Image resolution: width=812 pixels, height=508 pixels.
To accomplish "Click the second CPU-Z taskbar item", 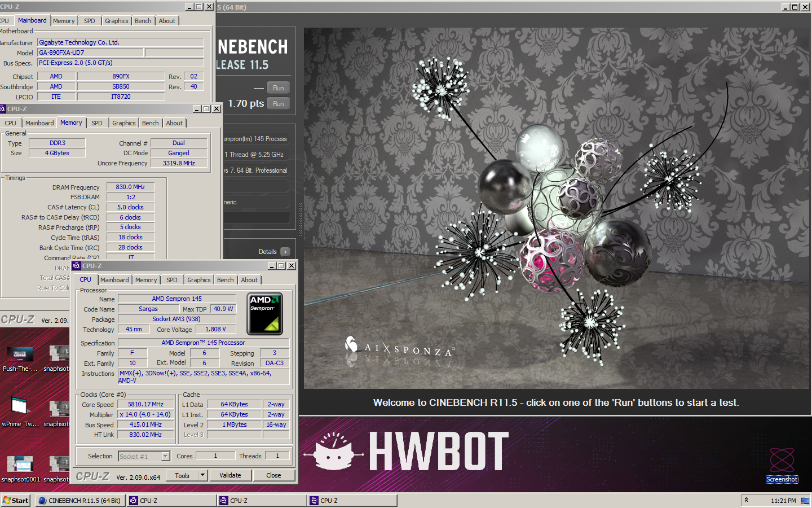I will [x=262, y=501].
